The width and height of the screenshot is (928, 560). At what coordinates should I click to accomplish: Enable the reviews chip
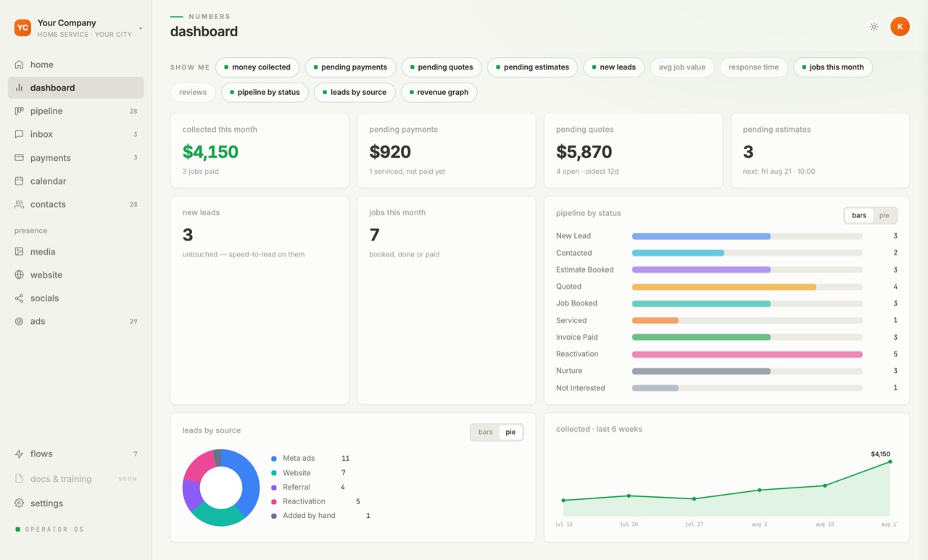click(193, 92)
